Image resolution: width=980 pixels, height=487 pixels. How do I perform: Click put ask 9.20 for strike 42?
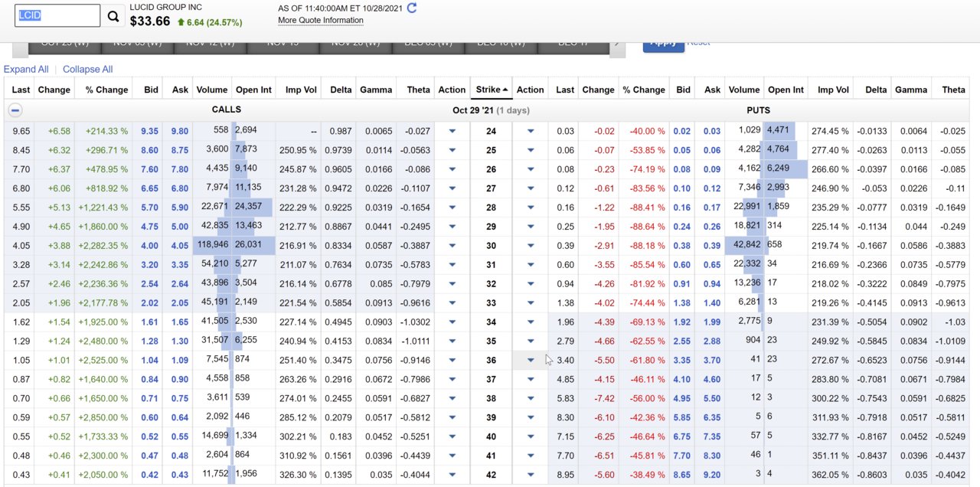(712, 475)
